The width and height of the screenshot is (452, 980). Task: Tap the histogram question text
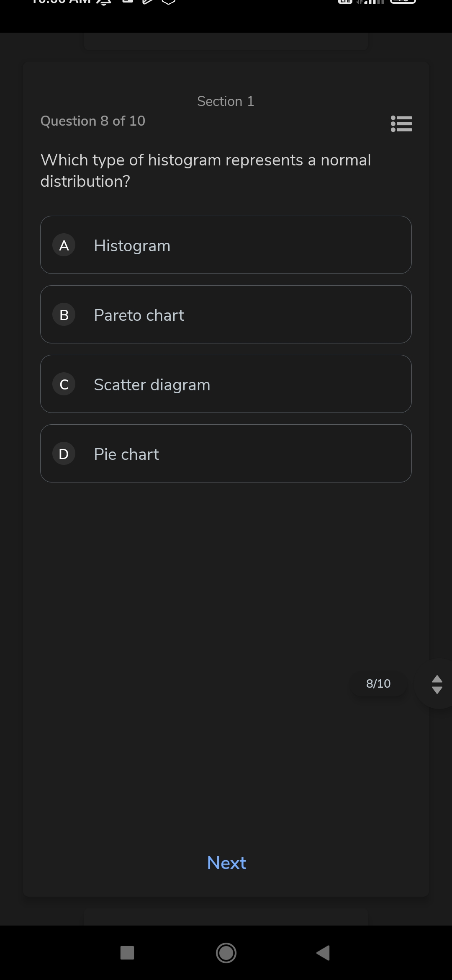(205, 170)
